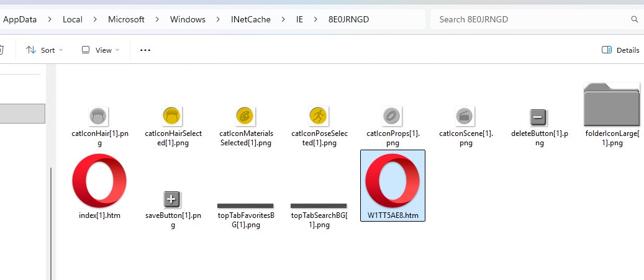This screenshot has width=644, height=280.
Task: Select the index[1].htm Opera icon
Action: pyautogui.click(x=99, y=181)
